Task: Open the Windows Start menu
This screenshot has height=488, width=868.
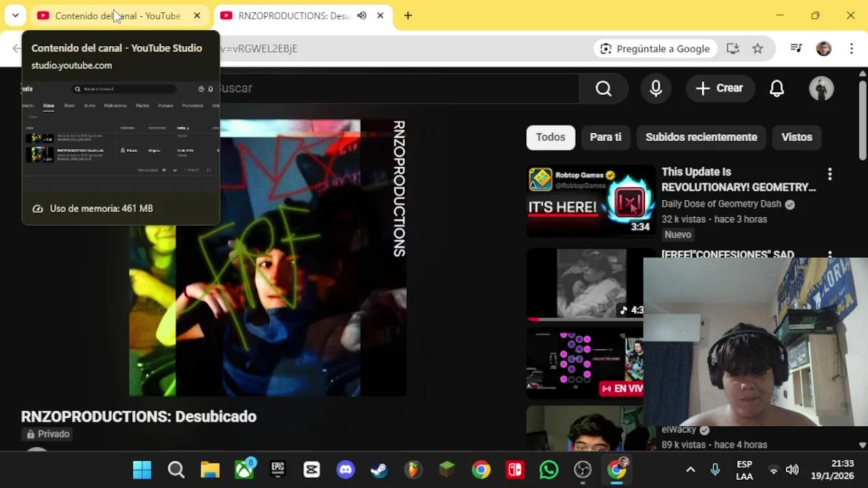Action: [142, 470]
